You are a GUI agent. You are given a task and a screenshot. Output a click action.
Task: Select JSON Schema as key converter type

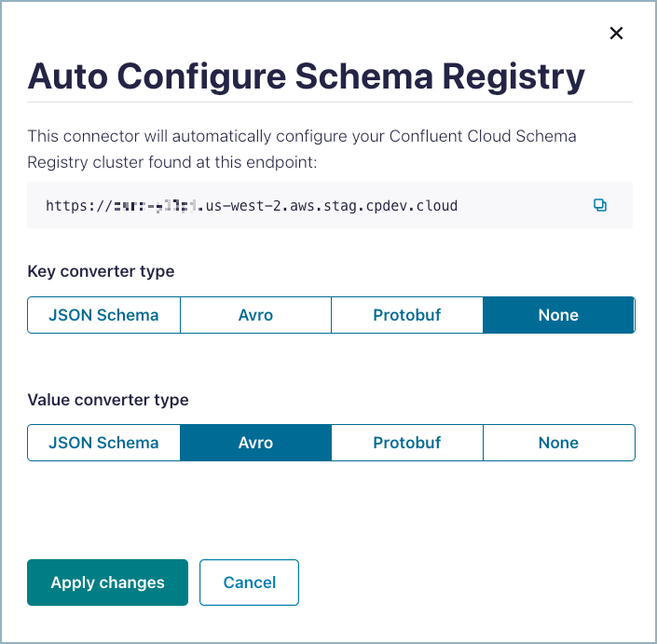pos(103,315)
